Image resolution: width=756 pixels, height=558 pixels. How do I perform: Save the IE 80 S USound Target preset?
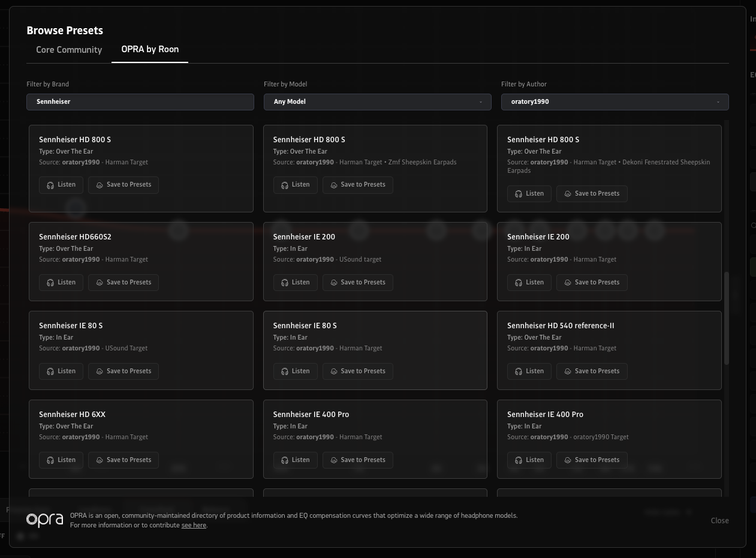[124, 371]
